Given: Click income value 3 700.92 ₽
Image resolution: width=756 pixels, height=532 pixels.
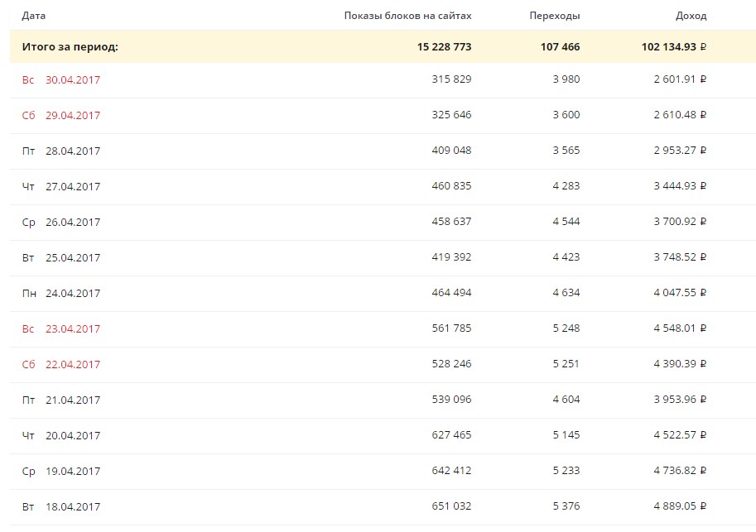Looking at the screenshot, I should click(x=680, y=222).
